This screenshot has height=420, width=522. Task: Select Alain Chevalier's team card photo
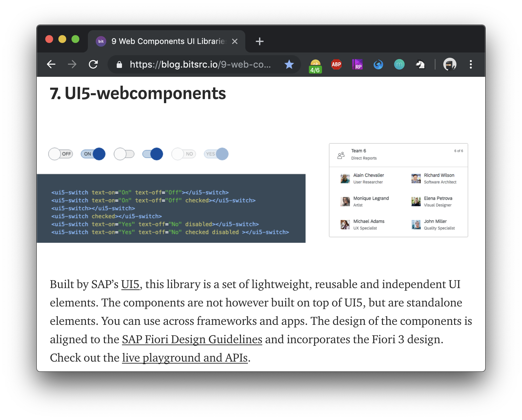[345, 178]
